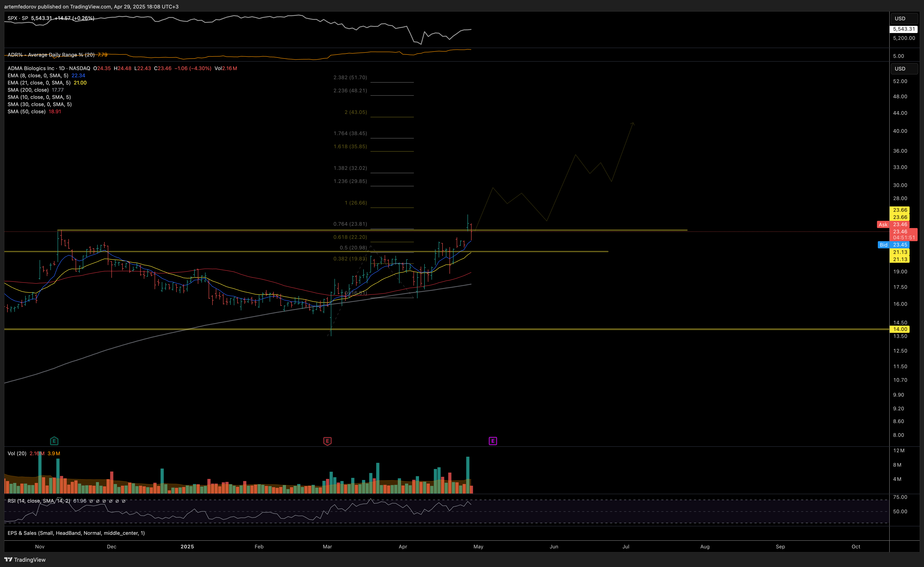Click the 0.5 (20.98) Fibonacci level label
Screen dimensions: 924x567
353,248
